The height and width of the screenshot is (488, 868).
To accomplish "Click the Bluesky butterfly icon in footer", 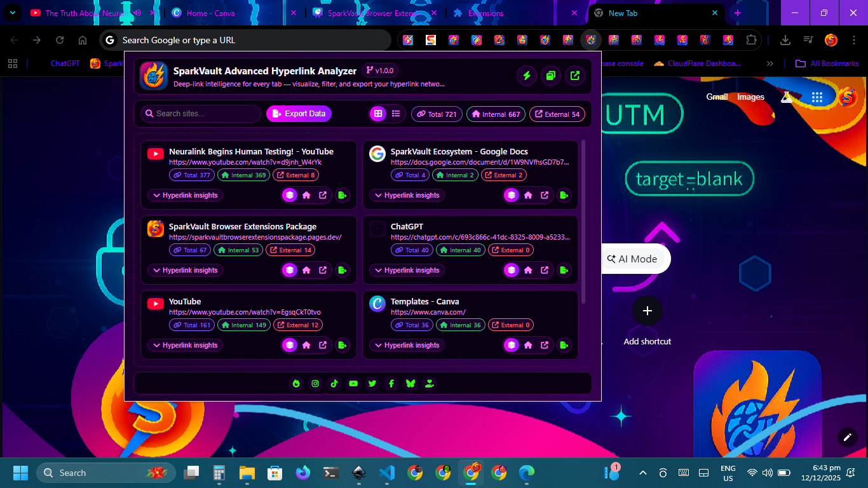I will point(410,383).
